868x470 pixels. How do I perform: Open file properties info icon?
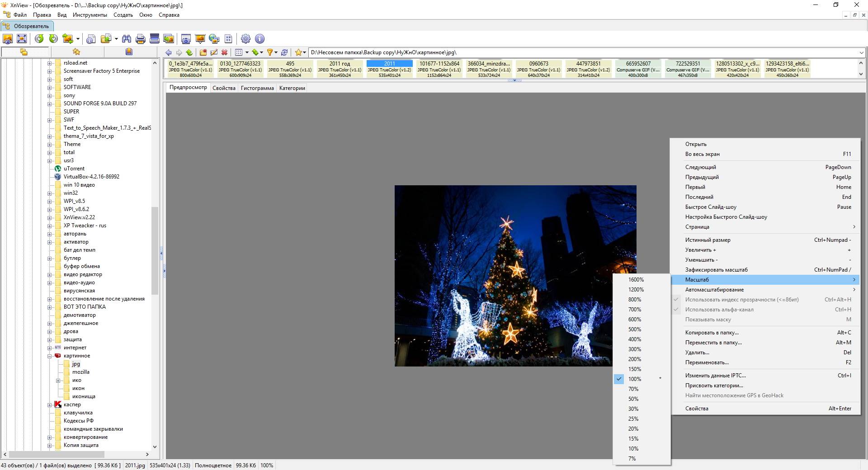pyautogui.click(x=91, y=39)
